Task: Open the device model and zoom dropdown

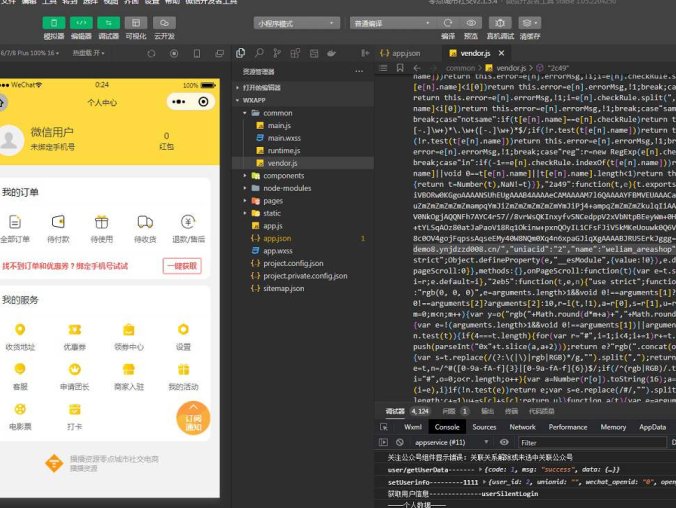Action: coord(29,53)
